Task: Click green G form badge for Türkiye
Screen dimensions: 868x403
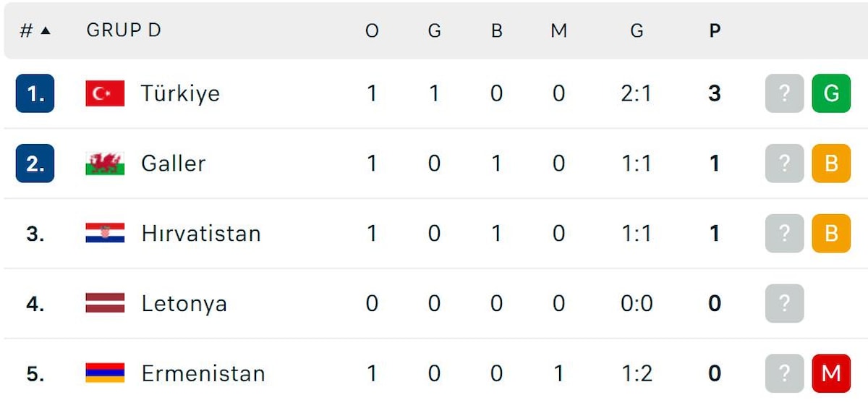Action: pyautogui.click(x=831, y=93)
